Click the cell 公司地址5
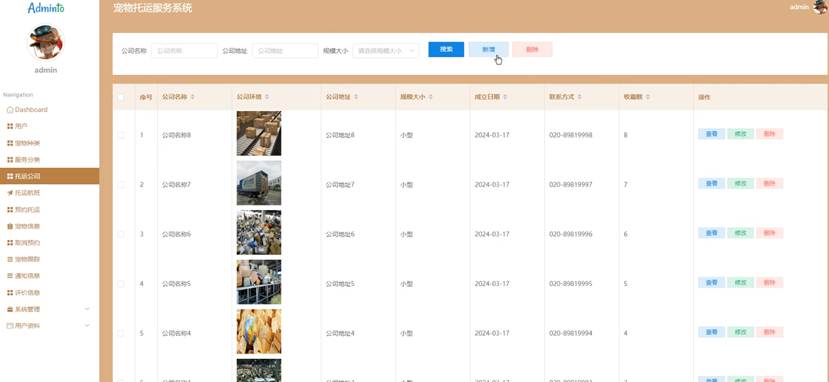Viewport: 829px width, 382px height. click(x=340, y=284)
